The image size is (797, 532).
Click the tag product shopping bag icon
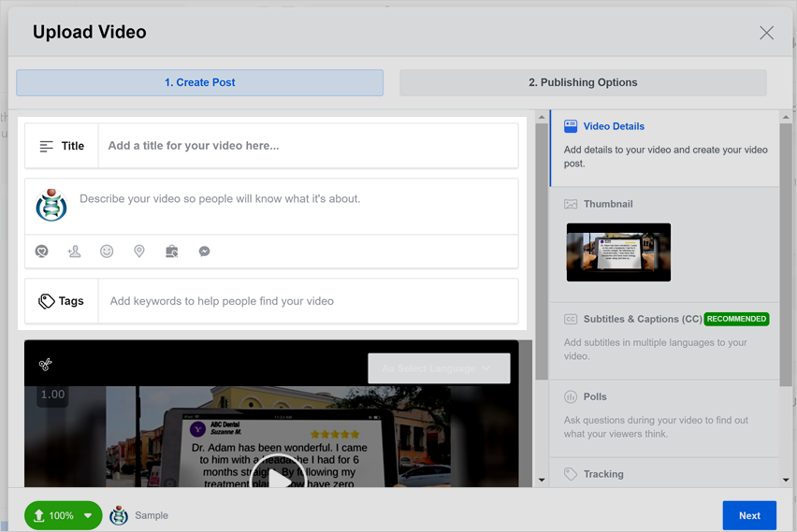tap(171, 252)
